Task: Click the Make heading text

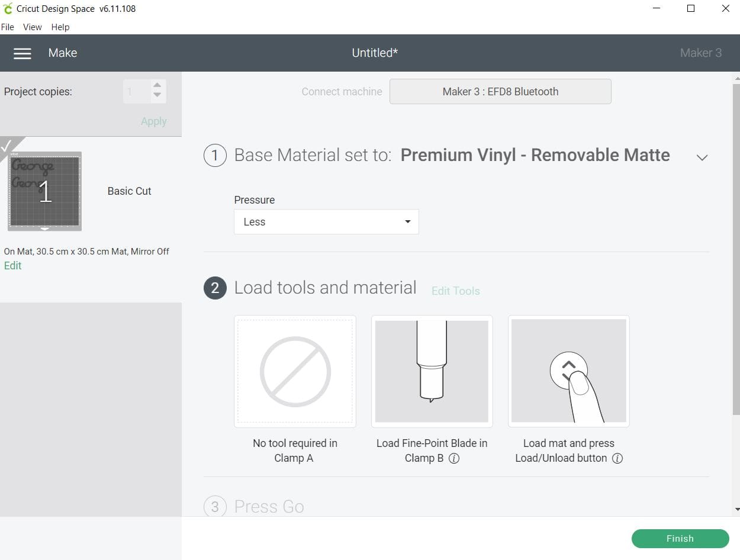Action: tap(63, 53)
